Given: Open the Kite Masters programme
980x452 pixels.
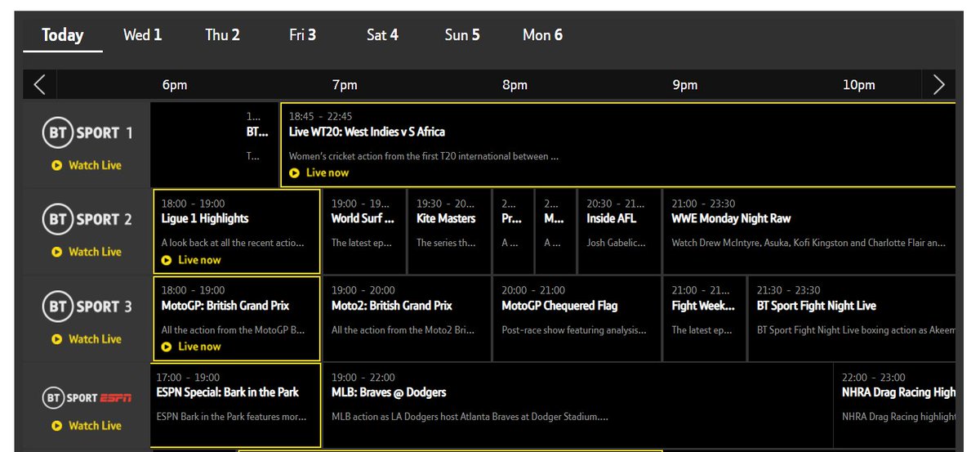Looking at the screenshot, I should pyautogui.click(x=449, y=231).
